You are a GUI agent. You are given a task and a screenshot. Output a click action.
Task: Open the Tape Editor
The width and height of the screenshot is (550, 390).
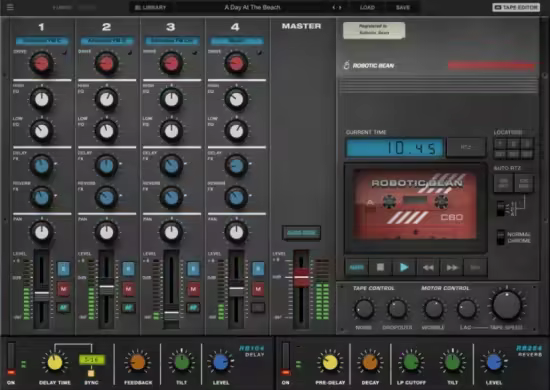coord(516,7)
